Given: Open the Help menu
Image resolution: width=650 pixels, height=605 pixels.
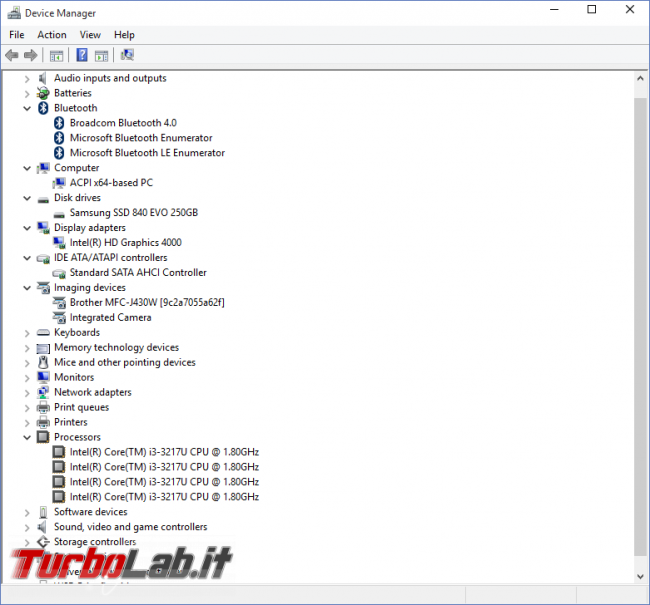Looking at the screenshot, I should coord(124,35).
